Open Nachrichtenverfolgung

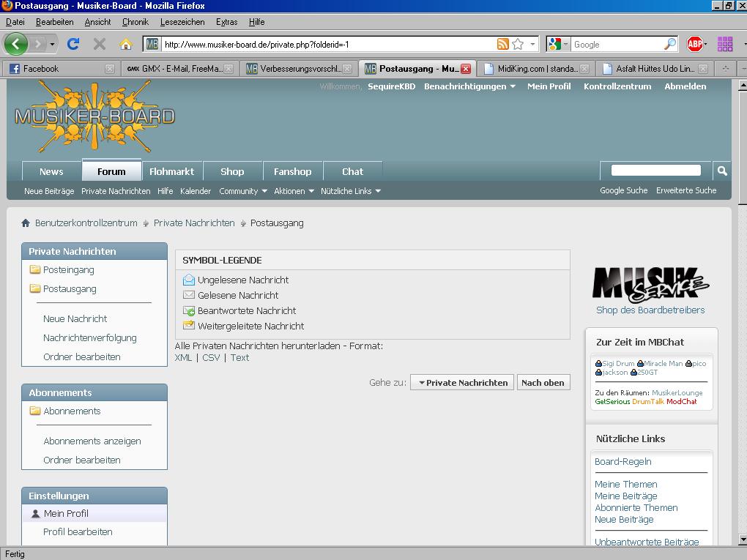[90, 337]
